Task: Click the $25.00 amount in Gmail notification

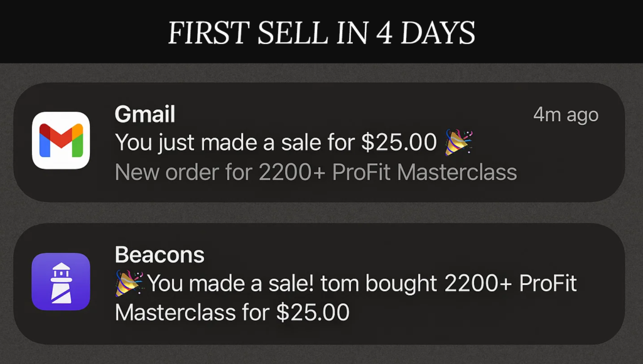Action: point(399,142)
